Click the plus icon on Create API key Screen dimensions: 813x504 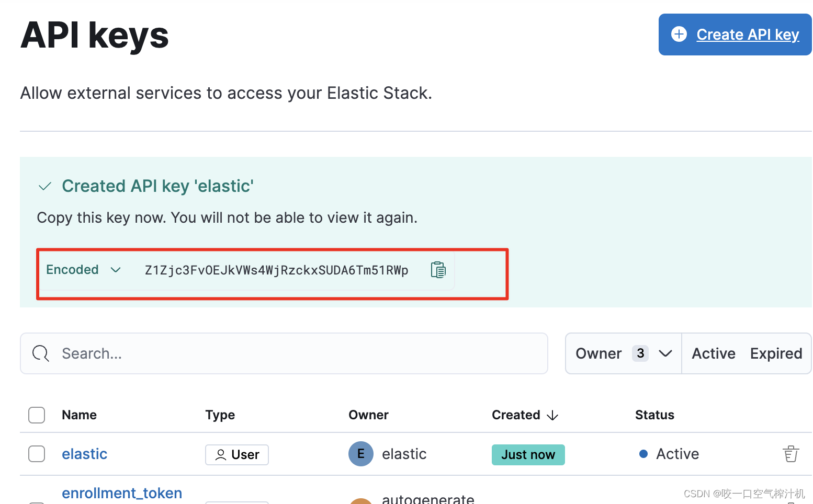pos(679,34)
